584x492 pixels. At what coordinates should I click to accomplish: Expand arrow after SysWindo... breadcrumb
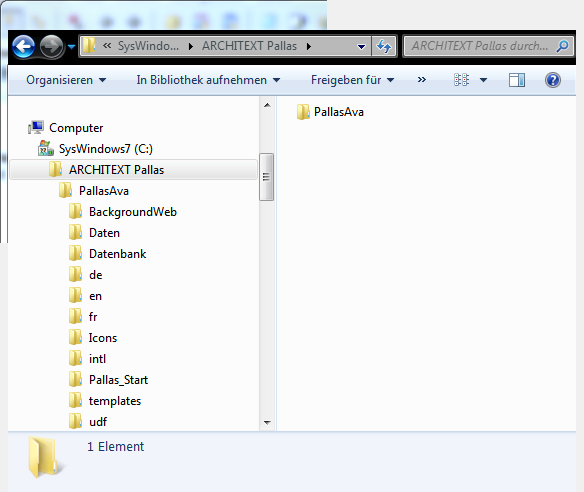click(191, 47)
